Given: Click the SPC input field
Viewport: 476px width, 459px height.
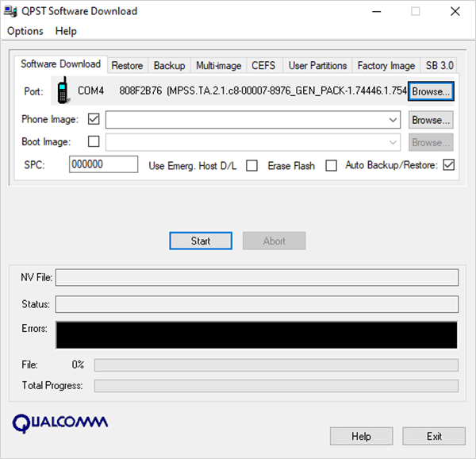Looking at the screenshot, I should [x=104, y=164].
